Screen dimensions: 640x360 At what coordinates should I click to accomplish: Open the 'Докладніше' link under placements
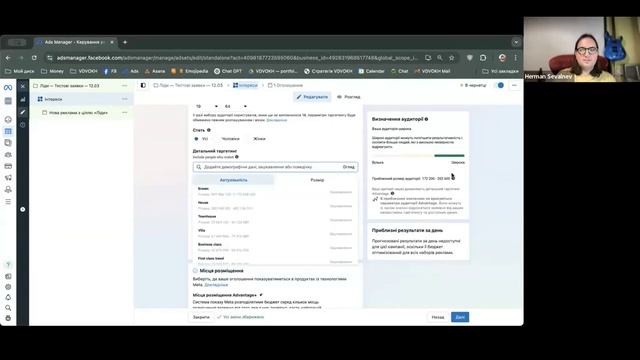[216, 284]
